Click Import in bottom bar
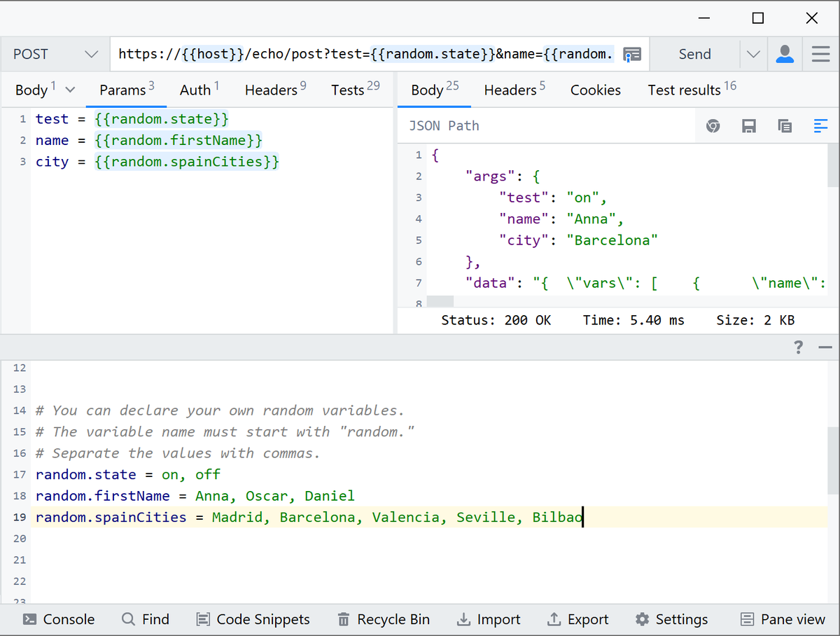Screen dimensions: 840x636 pos(489,619)
